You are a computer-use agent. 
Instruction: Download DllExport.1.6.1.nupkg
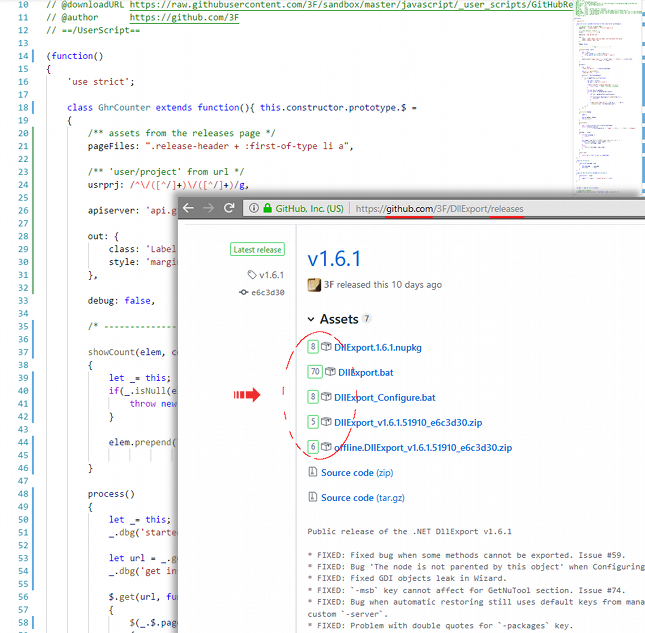point(378,348)
